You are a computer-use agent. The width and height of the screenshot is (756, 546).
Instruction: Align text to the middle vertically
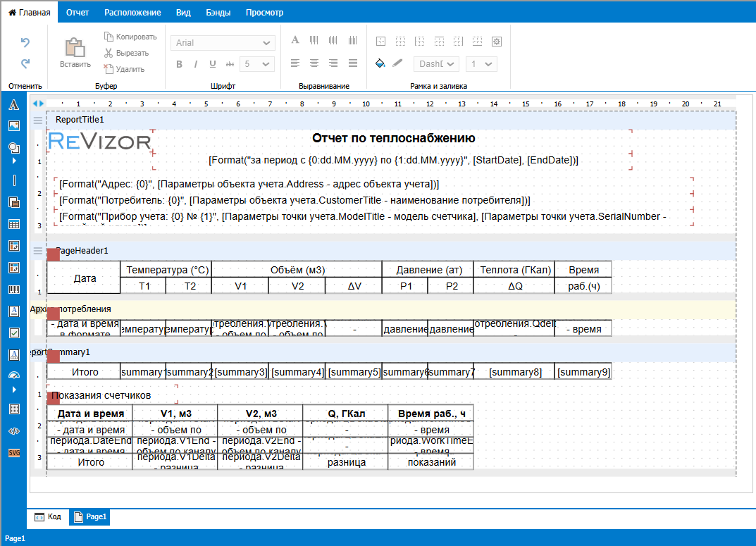pos(333,40)
